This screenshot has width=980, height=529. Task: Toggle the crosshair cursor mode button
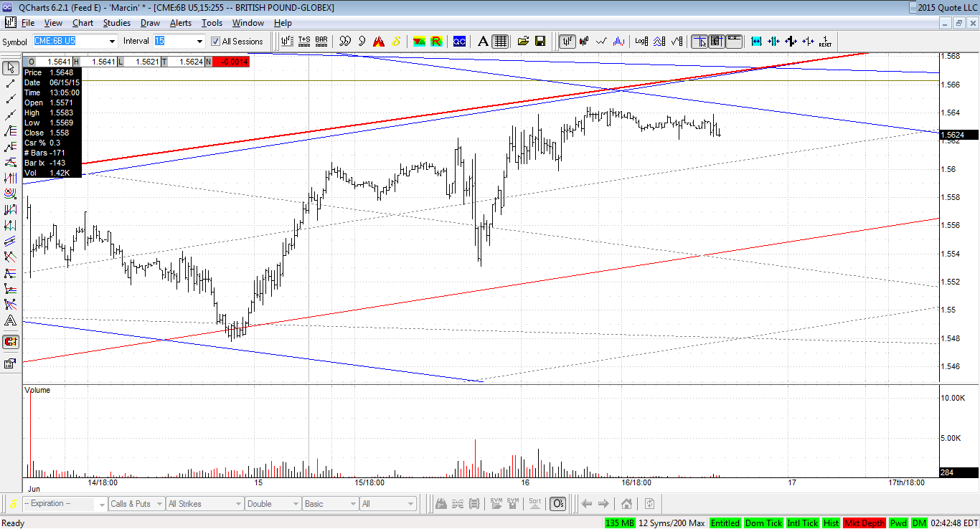[699, 41]
